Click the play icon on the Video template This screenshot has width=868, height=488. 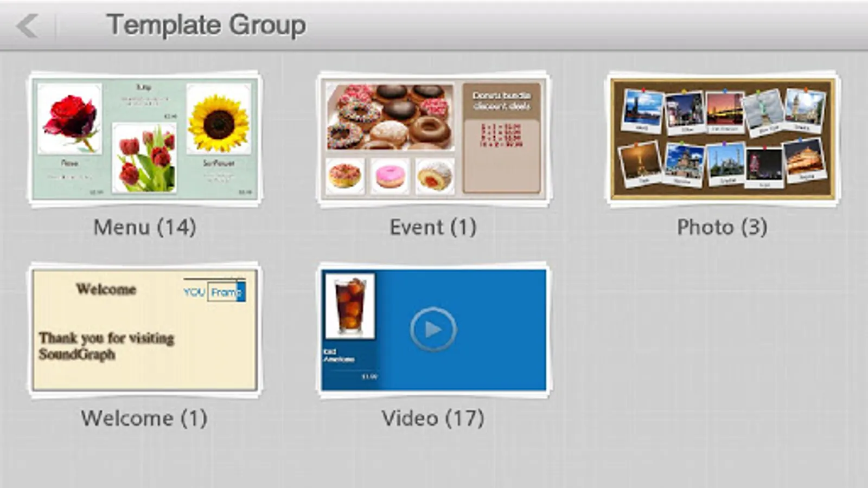tap(434, 330)
